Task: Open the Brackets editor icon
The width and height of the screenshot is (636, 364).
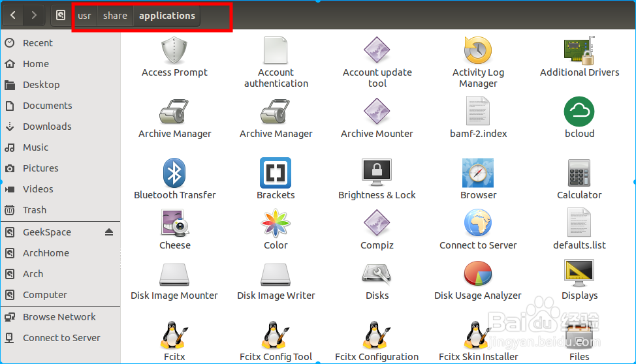Action: 276,173
